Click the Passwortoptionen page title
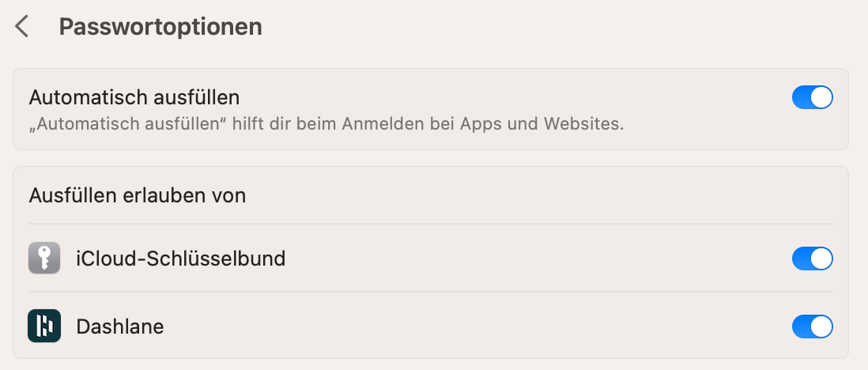868x370 pixels. click(x=160, y=27)
